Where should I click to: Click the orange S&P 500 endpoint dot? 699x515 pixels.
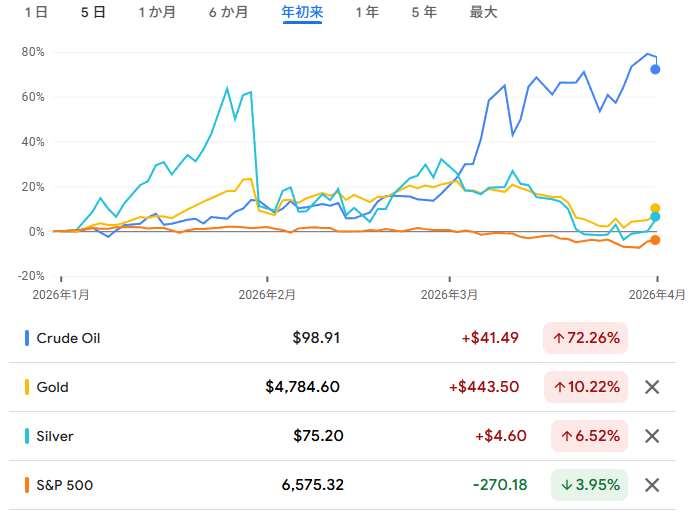tap(656, 240)
